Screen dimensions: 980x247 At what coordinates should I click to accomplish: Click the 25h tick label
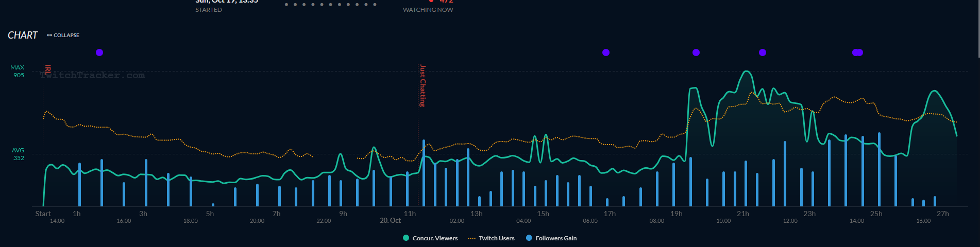click(876, 214)
